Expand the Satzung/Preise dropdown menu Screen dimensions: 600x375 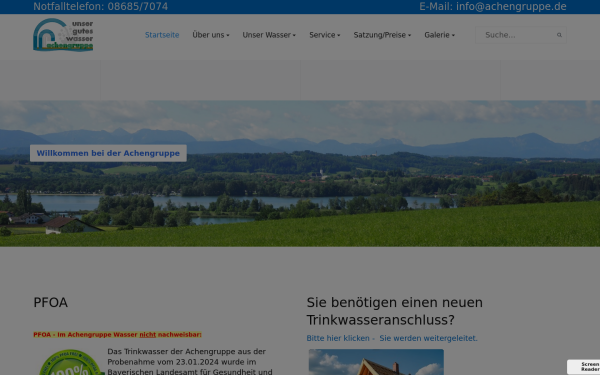coord(382,35)
